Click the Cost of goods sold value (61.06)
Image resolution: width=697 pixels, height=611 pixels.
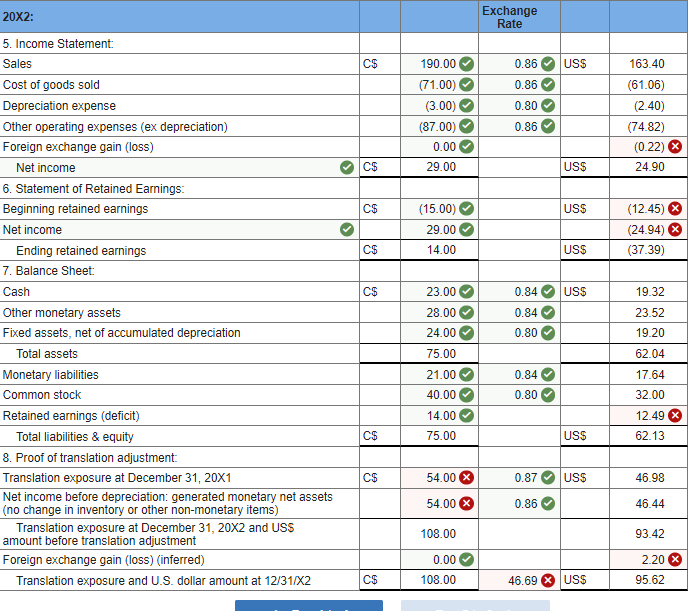646,84
